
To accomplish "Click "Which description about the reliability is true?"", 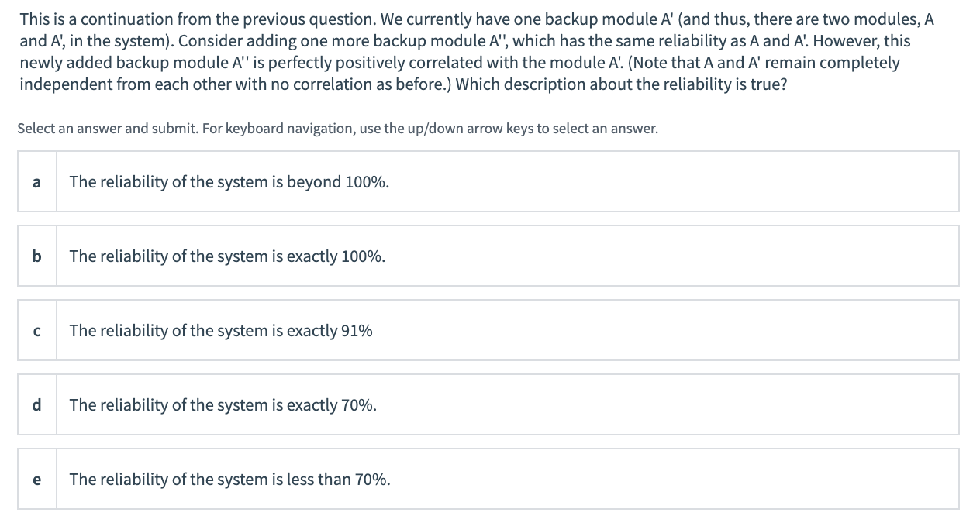I will pos(622,84).
